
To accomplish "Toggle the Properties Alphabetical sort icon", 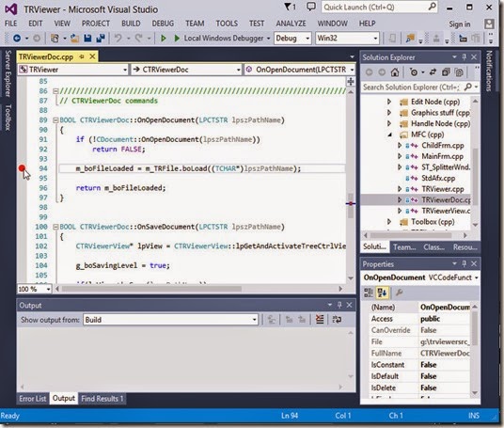I will pyautogui.click(x=382, y=293).
